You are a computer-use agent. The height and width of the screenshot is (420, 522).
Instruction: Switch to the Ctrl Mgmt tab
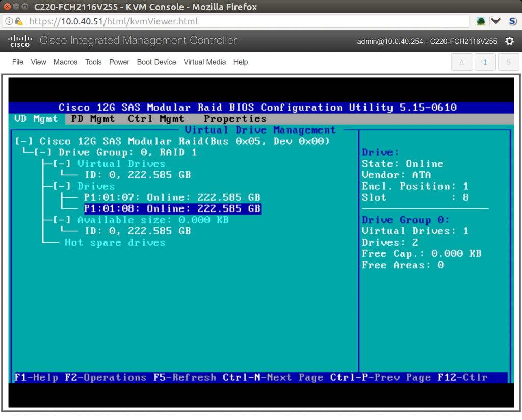(156, 119)
